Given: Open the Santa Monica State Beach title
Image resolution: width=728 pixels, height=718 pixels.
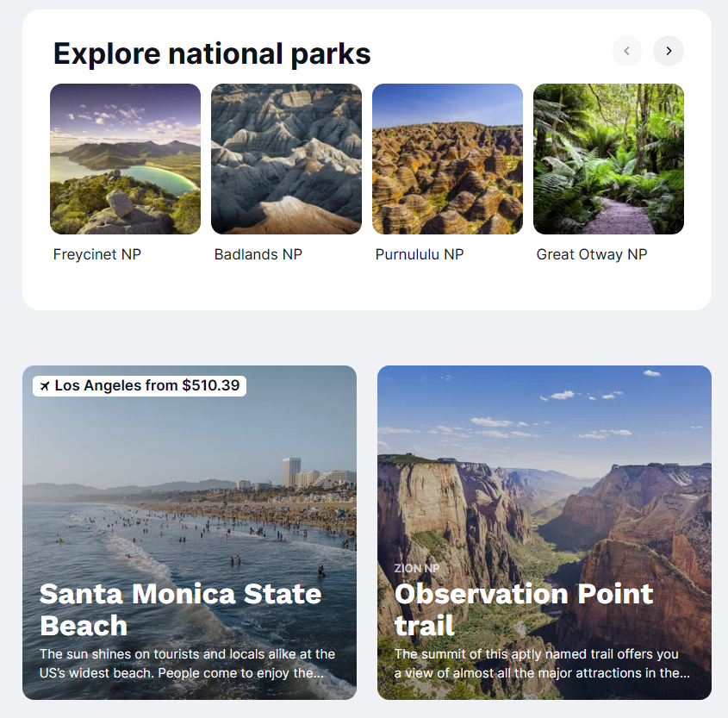Looking at the screenshot, I should click(180, 609).
